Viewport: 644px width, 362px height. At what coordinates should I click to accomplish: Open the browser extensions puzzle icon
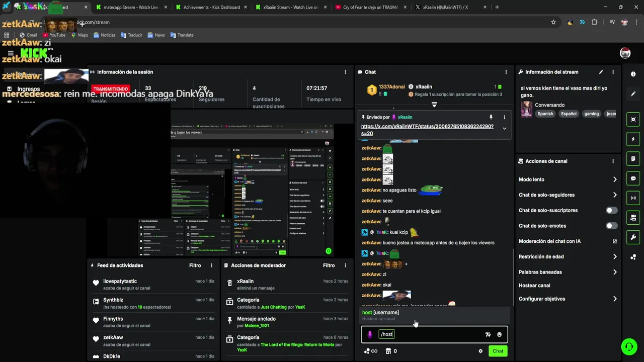[595, 22]
